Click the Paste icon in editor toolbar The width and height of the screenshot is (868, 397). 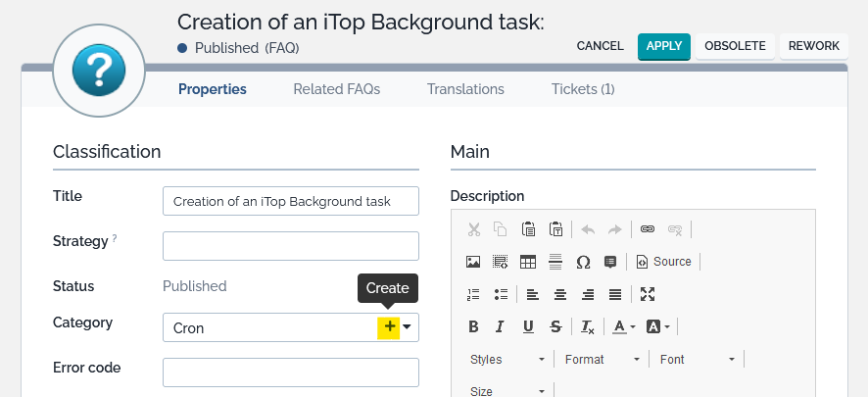pyautogui.click(x=528, y=229)
